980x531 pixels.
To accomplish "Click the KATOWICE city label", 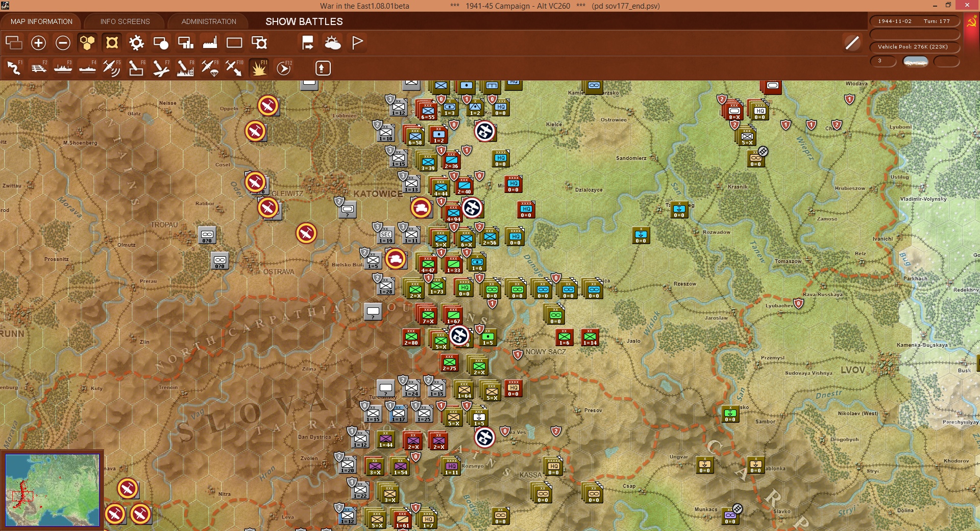I will 378,194.
